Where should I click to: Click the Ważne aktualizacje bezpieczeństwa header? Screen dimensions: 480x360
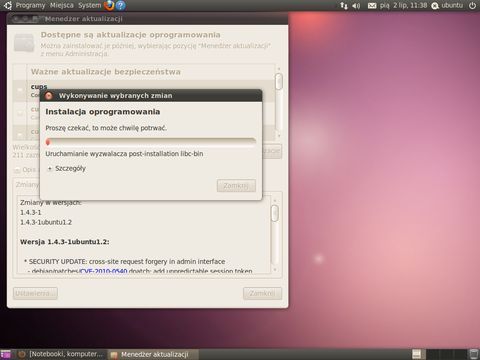(106, 72)
